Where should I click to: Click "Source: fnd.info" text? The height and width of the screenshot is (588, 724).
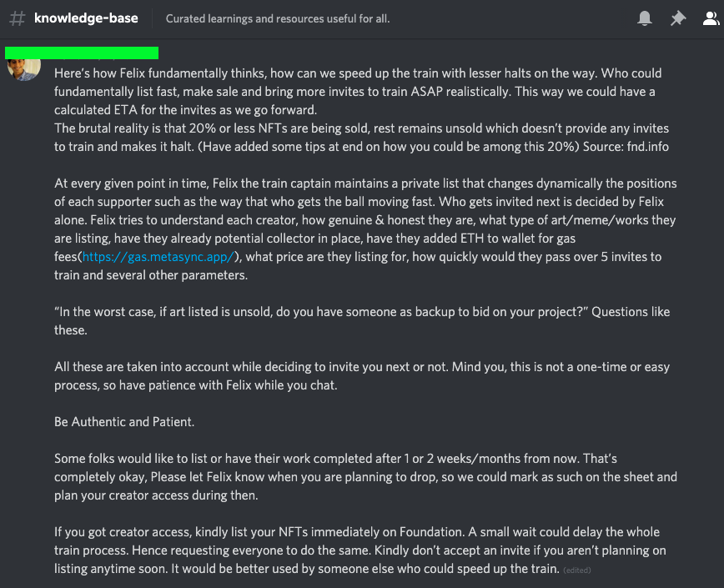pos(626,147)
